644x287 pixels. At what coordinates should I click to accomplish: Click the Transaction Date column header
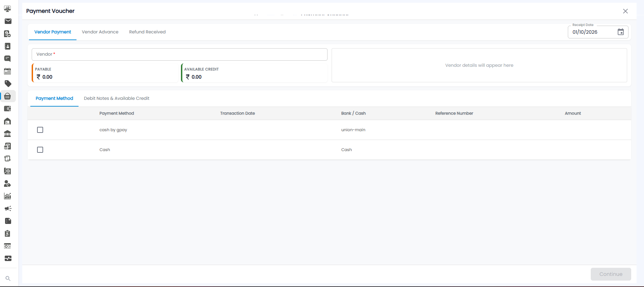tap(238, 113)
